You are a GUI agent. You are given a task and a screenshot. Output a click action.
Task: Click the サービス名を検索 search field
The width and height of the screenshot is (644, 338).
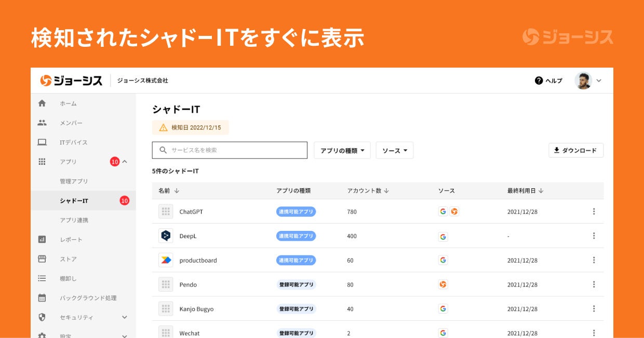coord(230,150)
